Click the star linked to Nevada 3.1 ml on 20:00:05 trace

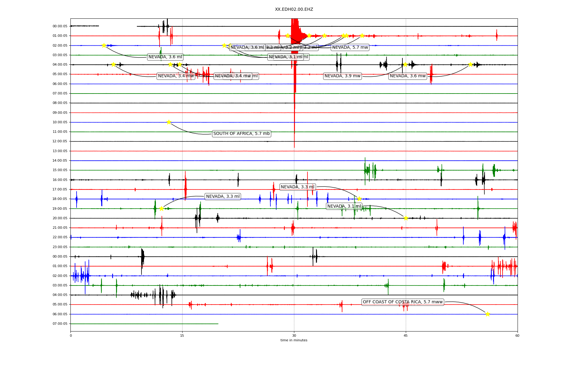coord(406,218)
